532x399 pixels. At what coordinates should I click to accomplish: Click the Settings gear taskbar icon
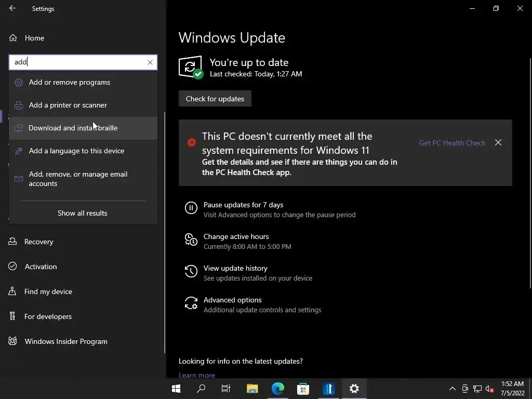click(x=354, y=389)
